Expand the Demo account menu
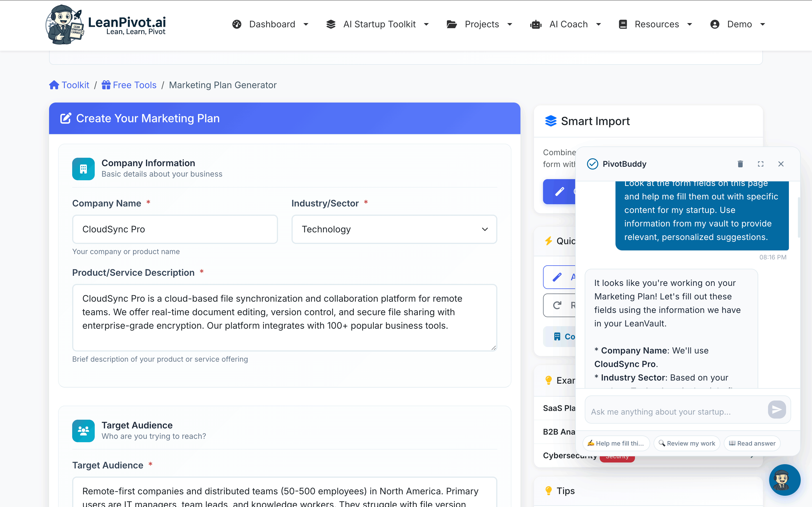The height and width of the screenshot is (507, 812). [738, 24]
